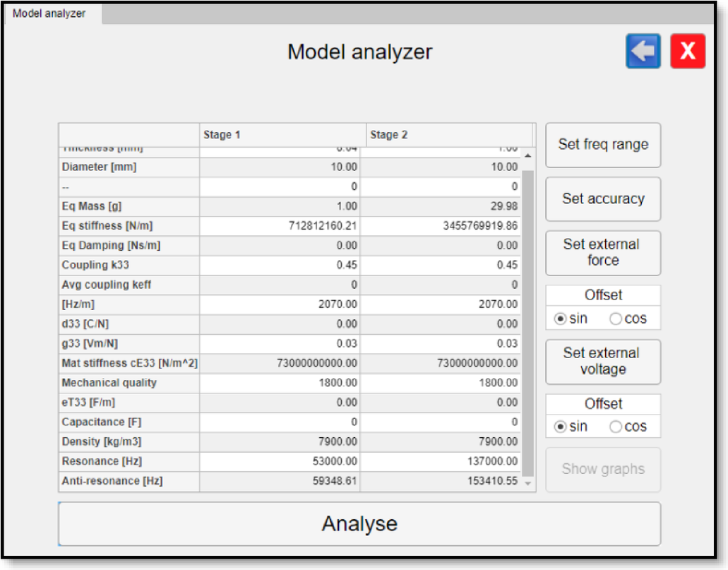This screenshot has height=570, width=728.
Task: Select the Stage 1 Eq Mass value cell
Action: pos(280,206)
